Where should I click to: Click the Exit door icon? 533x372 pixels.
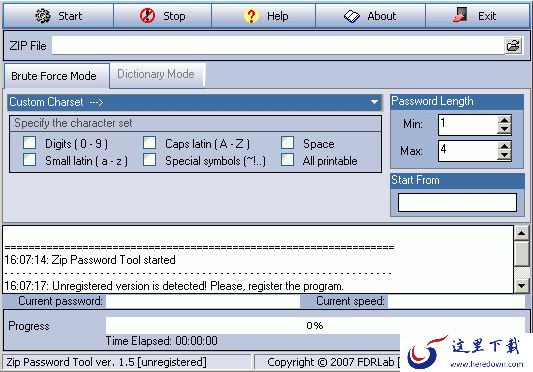click(460, 15)
